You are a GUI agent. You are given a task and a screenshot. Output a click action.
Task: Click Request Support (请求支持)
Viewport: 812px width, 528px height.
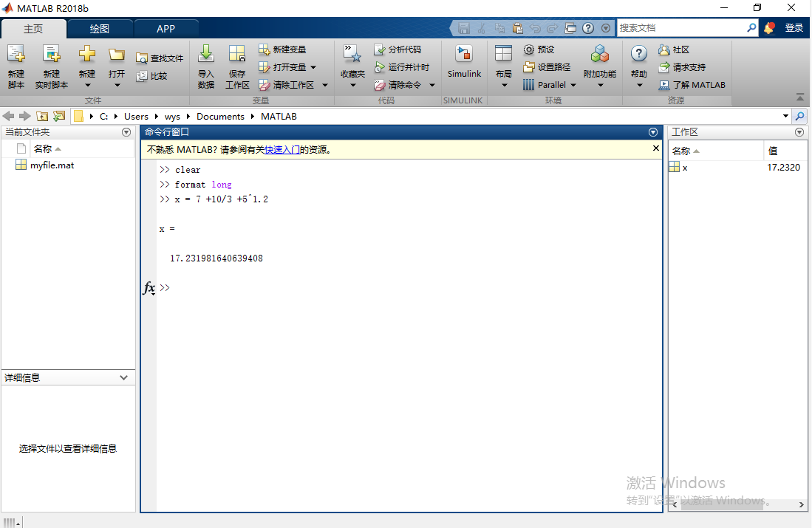682,67
